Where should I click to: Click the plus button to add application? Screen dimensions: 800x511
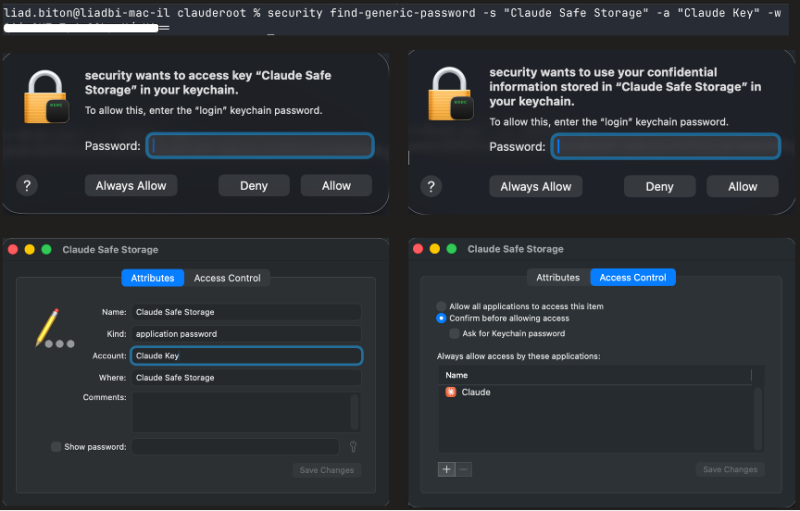446,469
